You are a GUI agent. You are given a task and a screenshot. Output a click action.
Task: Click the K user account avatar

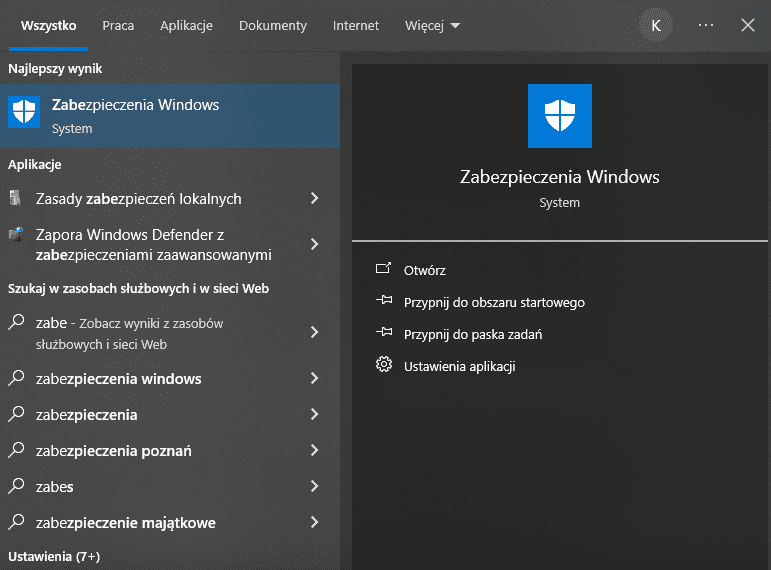tap(655, 26)
